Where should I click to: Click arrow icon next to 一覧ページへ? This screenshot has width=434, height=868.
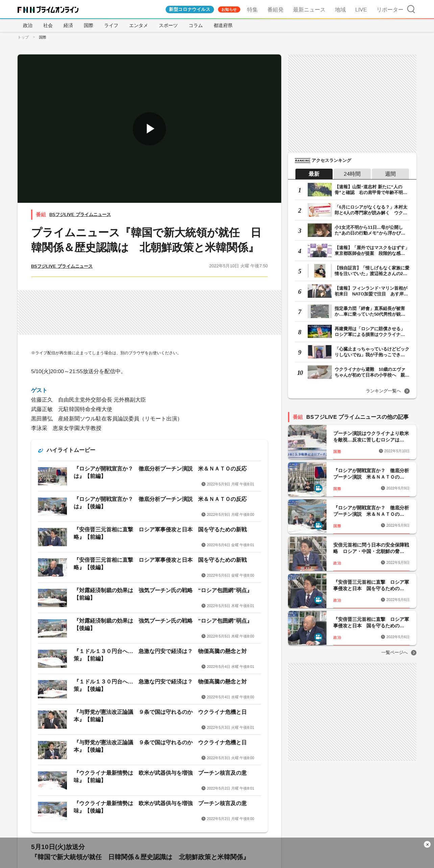point(414,653)
